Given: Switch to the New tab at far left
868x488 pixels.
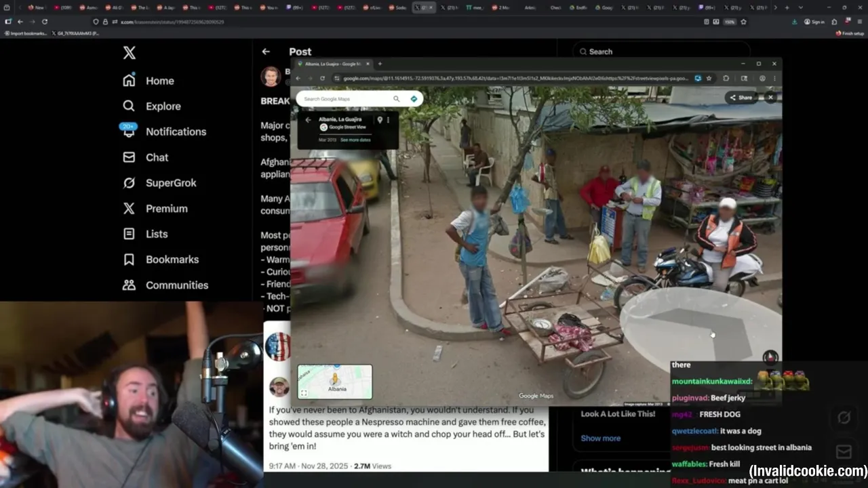Looking at the screenshot, I should point(36,7).
